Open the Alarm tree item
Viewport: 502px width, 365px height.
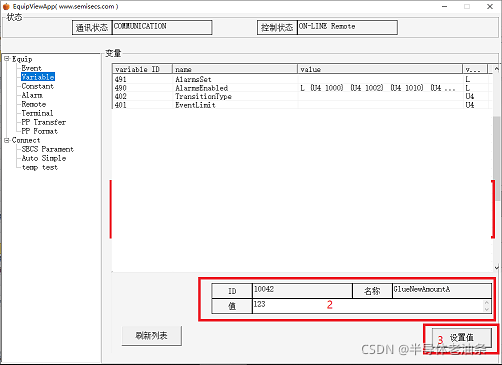point(32,95)
